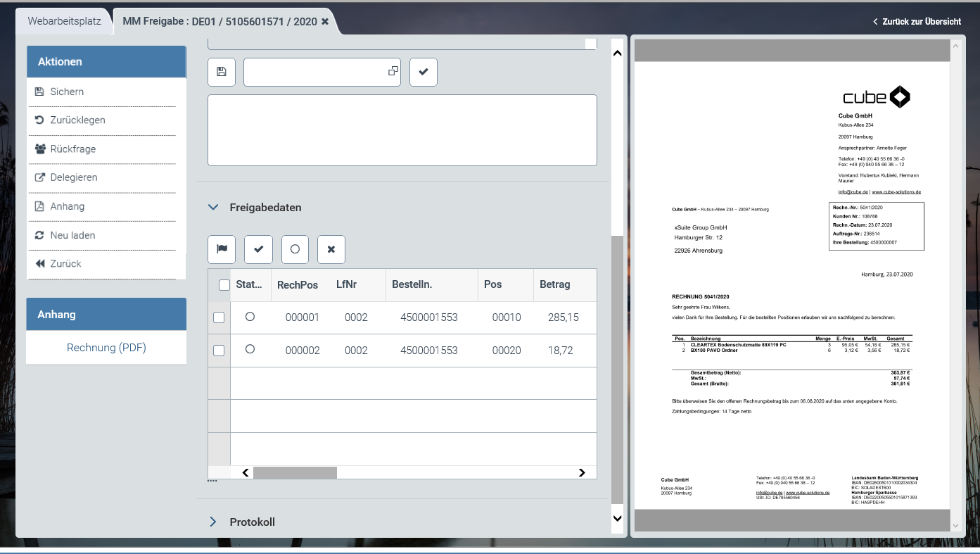Click the X reject icon above the table

tap(331, 249)
